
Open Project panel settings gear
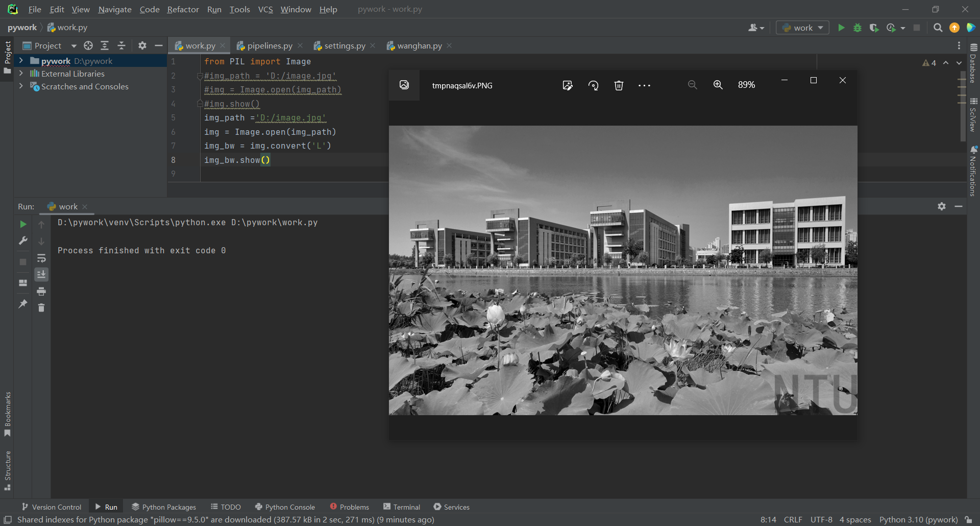(x=142, y=45)
